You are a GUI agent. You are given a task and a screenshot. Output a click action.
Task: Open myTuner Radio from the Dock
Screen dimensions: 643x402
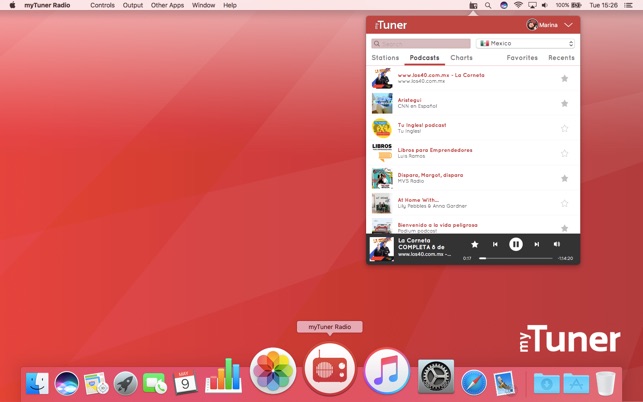click(x=329, y=371)
